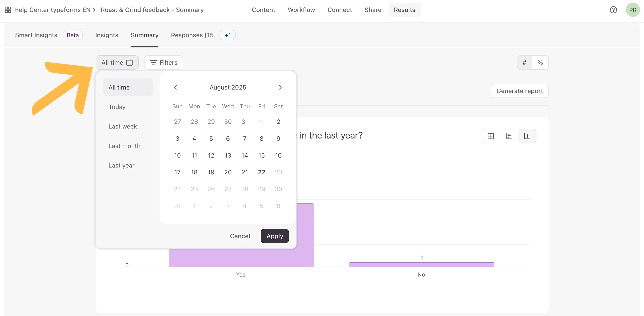
Task: Expand the +1 responses badge
Action: click(x=228, y=35)
